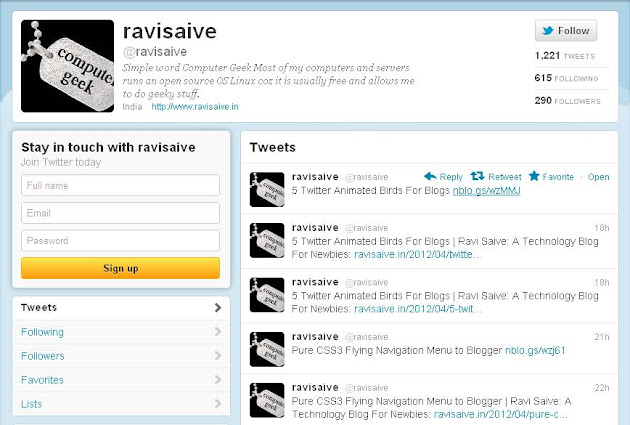The height and width of the screenshot is (425, 630).
Task: Click the Retweet icon on first tweet
Action: (x=477, y=176)
